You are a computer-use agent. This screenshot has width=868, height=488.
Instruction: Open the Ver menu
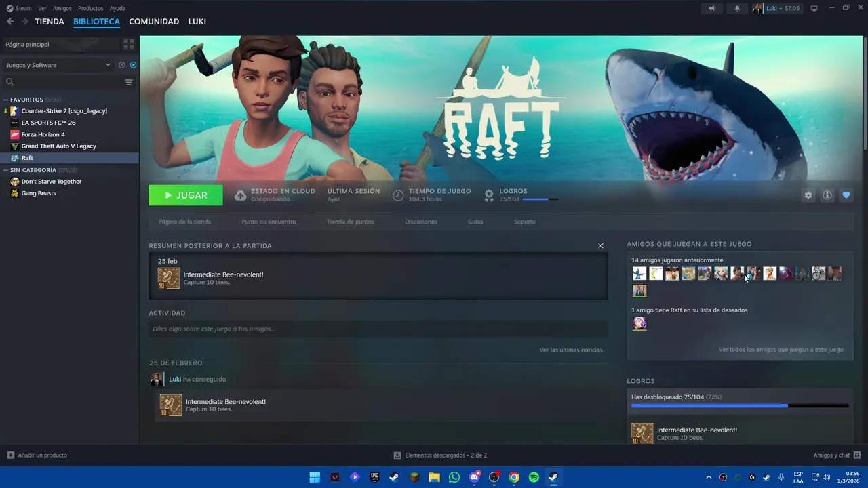coord(43,8)
